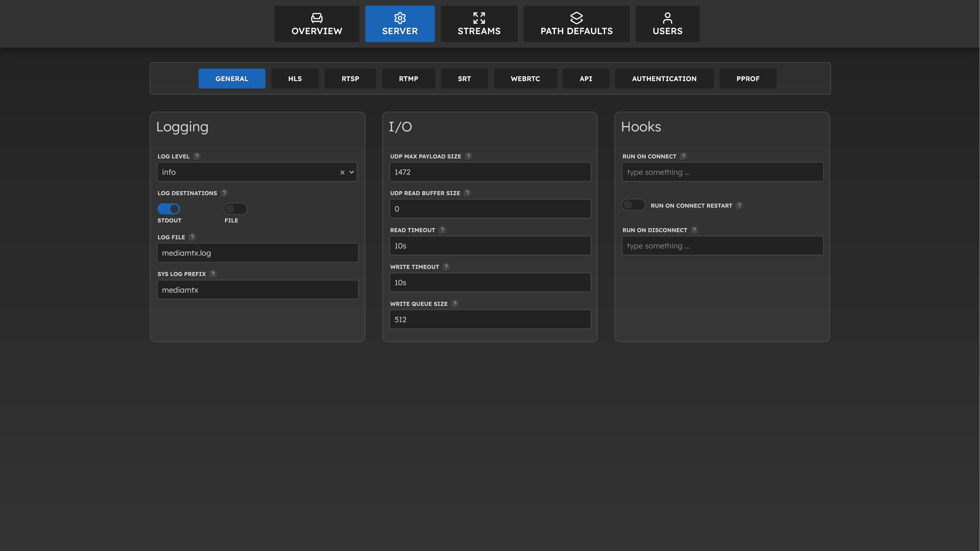Switch to the WEBRTC settings tab
This screenshot has height=551, width=980.
pyautogui.click(x=525, y=79)
